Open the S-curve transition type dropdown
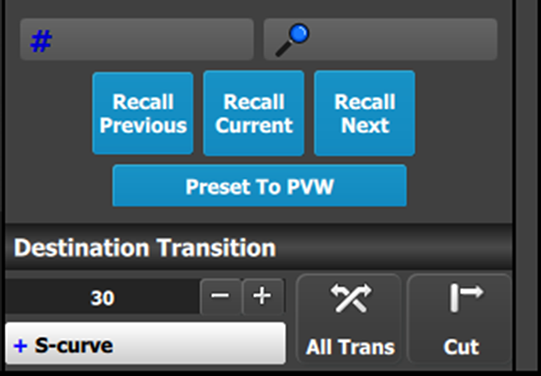 click(x=145, y=343)
